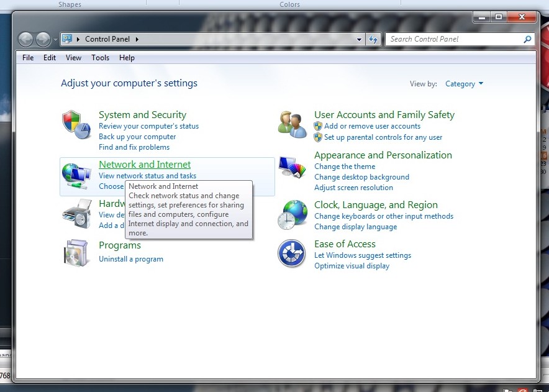549x392 pixels.
Task: Open System and Security category
Action: (142, 115)
